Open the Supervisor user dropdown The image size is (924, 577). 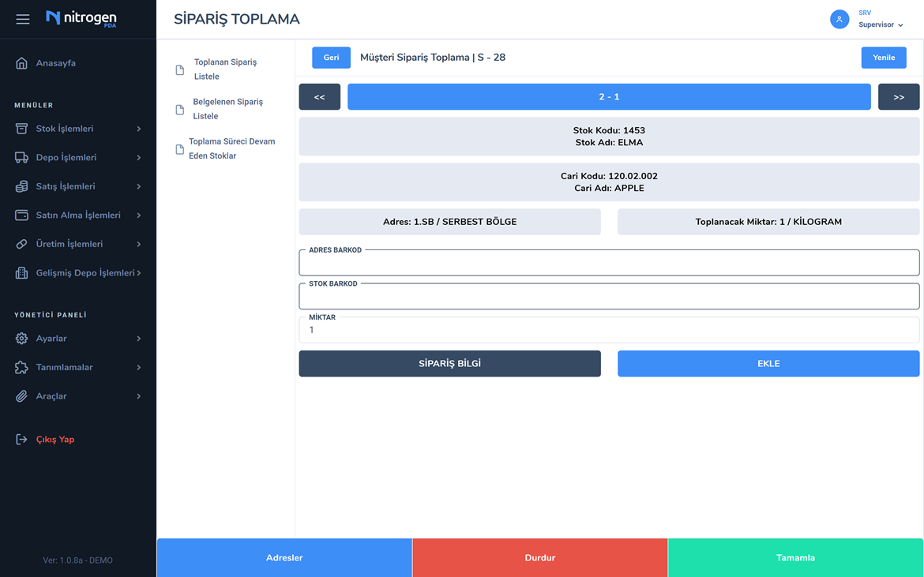coord(881,24)
